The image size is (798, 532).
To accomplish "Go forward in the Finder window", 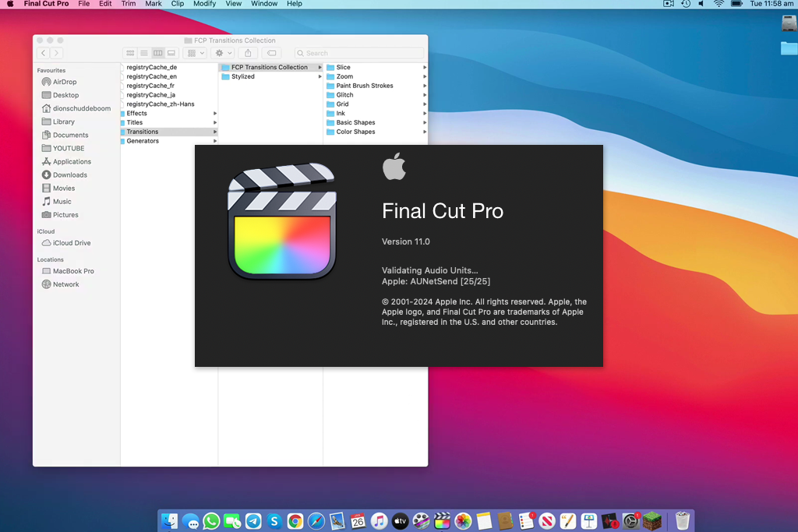I will click(56, 53).
